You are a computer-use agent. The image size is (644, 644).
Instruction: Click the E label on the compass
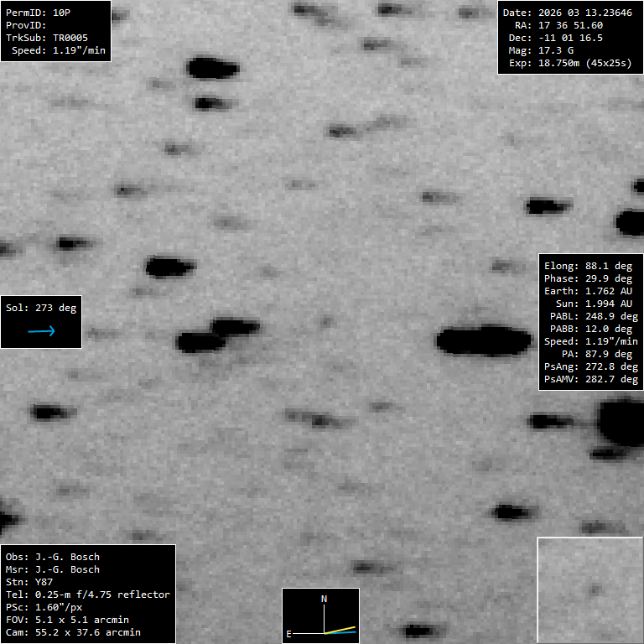[289, 634]
